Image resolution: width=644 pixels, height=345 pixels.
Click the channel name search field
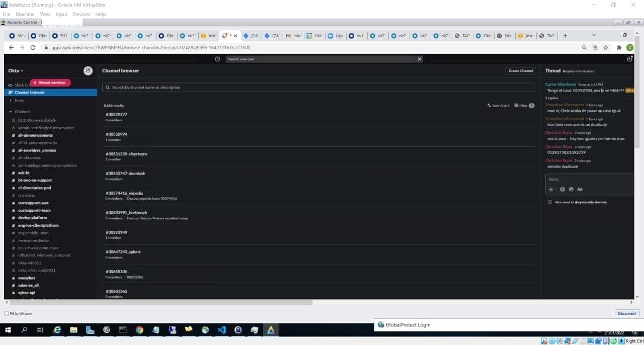(x=318, y=88)
